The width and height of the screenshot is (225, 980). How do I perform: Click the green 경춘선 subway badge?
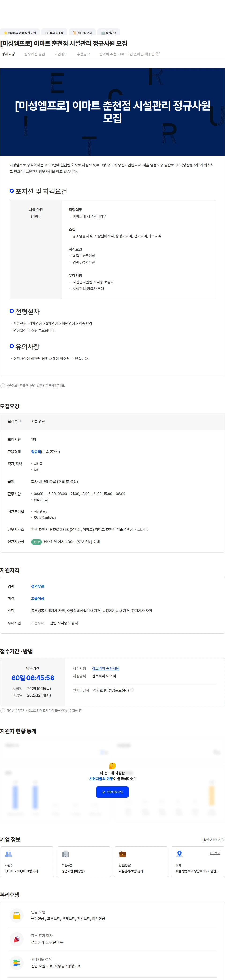click(37, 542)
